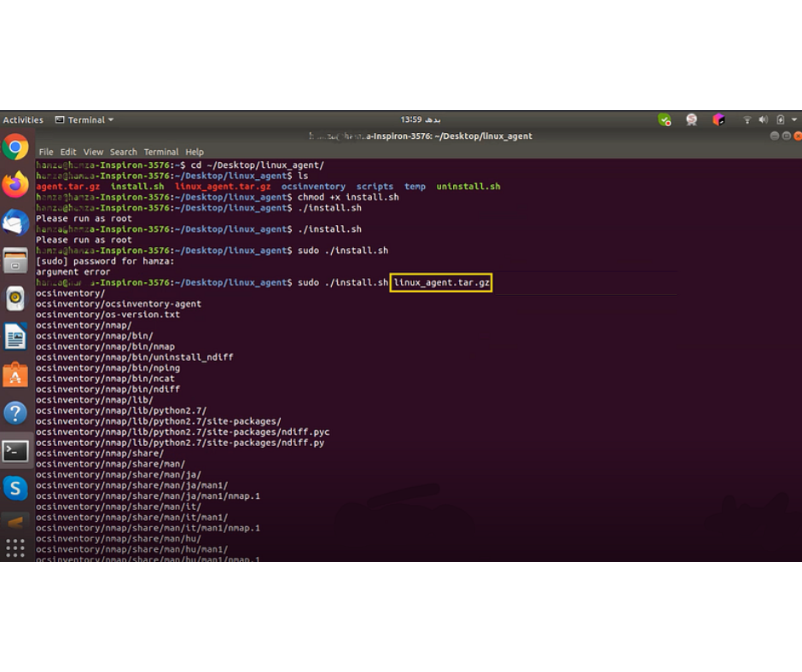Open the Files manager dock icon
Image resolution: width=802 pixels, height=672 pixels.
coord(15,260)
